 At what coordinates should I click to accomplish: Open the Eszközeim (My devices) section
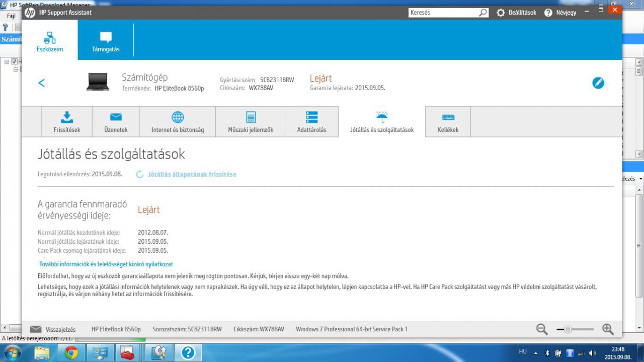click(x=50, y=41)
